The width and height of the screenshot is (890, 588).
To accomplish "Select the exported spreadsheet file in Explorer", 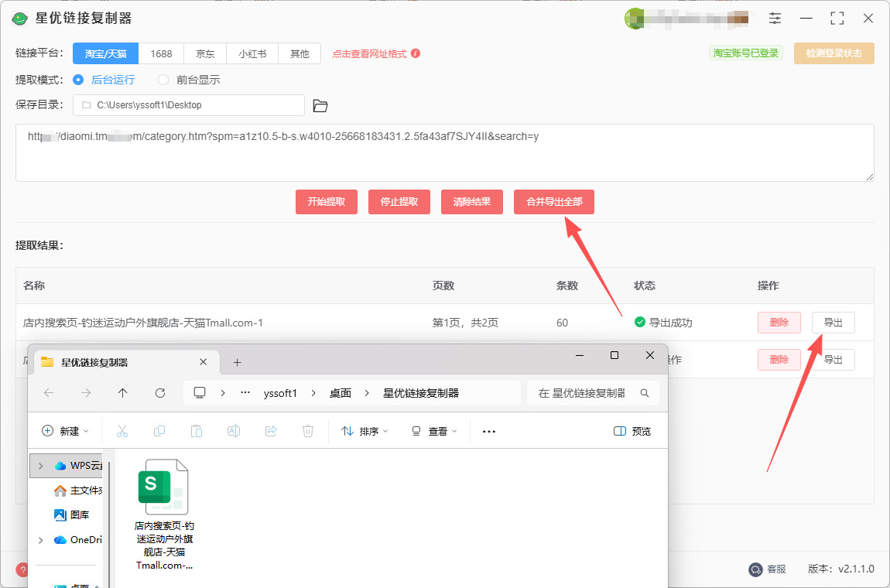I will (164, 514).
